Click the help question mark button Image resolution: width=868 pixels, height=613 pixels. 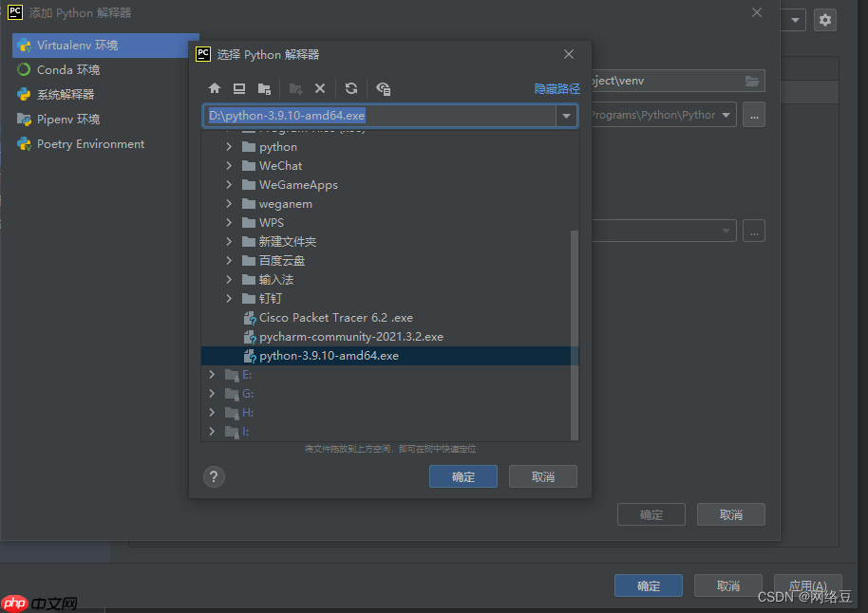(214, 477)
